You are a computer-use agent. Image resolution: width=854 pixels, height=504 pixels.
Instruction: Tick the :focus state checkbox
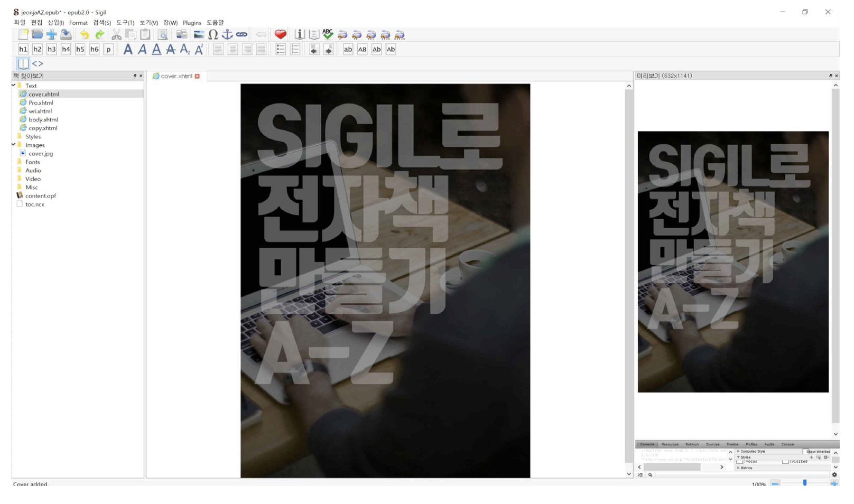[740, 461]
